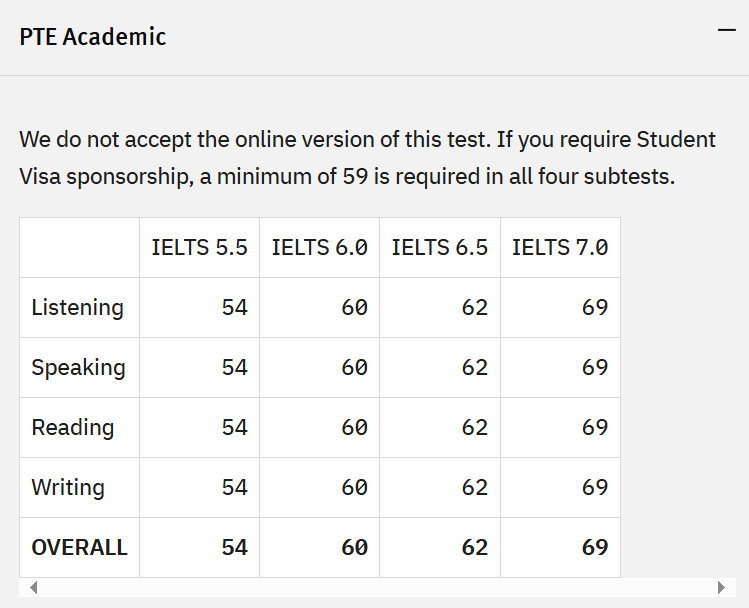Image resolution: width=749 pixels, height=608 pixels.
Task: Click the OVERALL row label
Action: 79,547
